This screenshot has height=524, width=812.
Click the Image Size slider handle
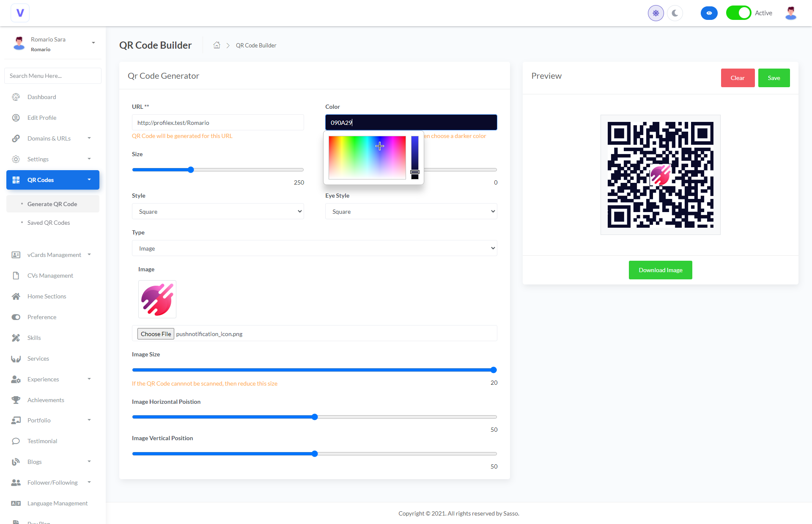[x=494, y=370]
